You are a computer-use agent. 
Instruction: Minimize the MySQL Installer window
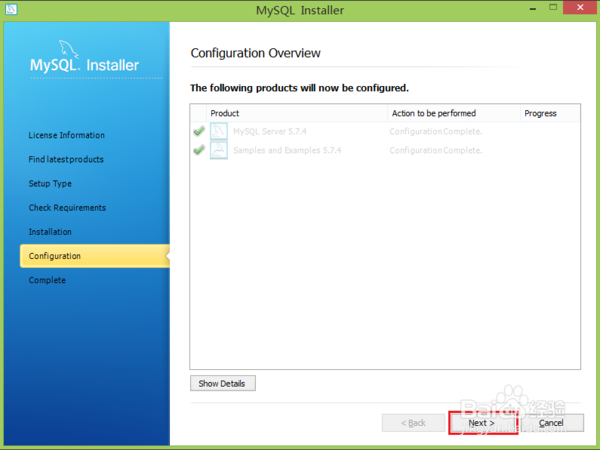[533, 8]
